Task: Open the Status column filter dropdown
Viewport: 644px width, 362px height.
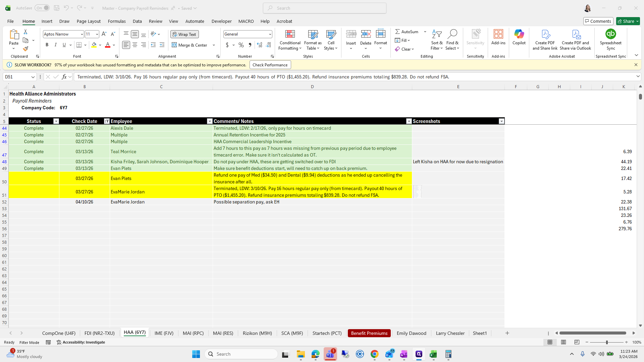Action: pos(56,121)
